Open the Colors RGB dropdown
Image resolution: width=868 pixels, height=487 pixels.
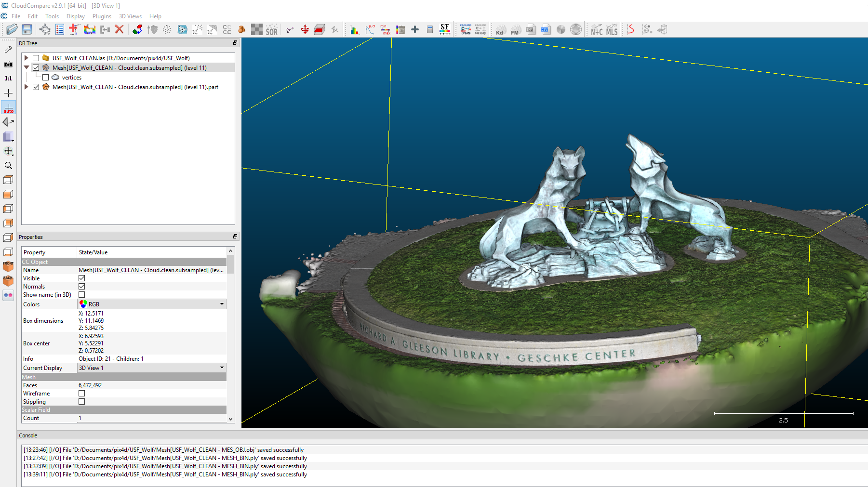pyautogui.click(x=152, y=304)
